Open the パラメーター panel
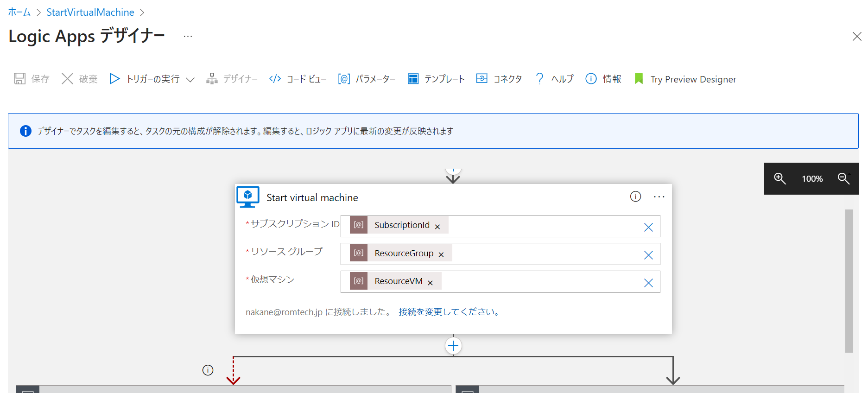868x393 pixels. click(367, 79)
